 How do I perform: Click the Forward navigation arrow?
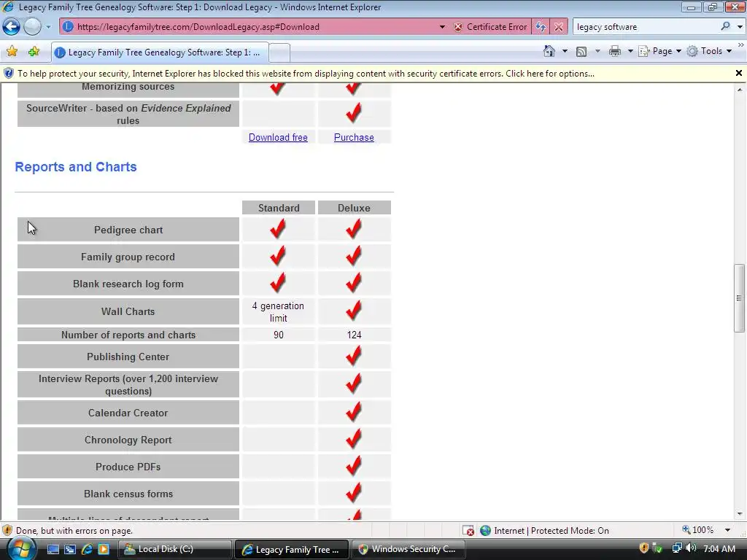[x=32, y=27]
